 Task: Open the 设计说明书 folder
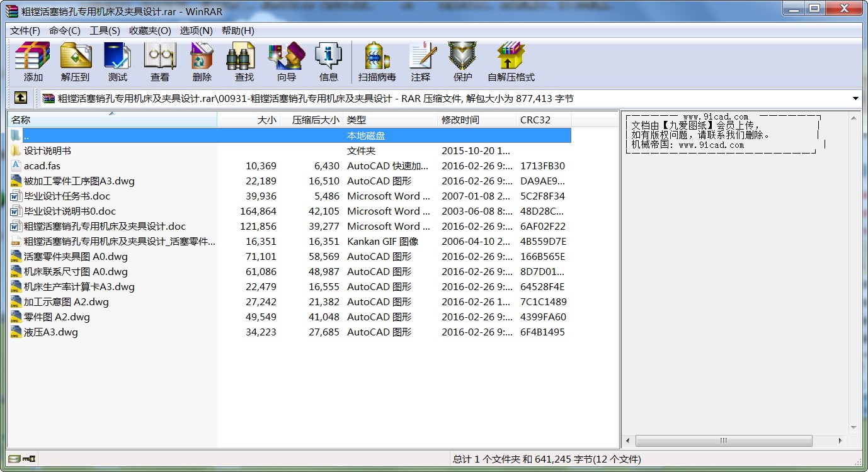pos(47,151)
